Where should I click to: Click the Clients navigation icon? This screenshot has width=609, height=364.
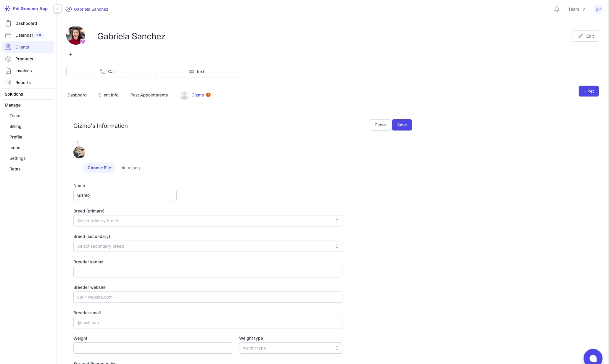tap(9, 47)
